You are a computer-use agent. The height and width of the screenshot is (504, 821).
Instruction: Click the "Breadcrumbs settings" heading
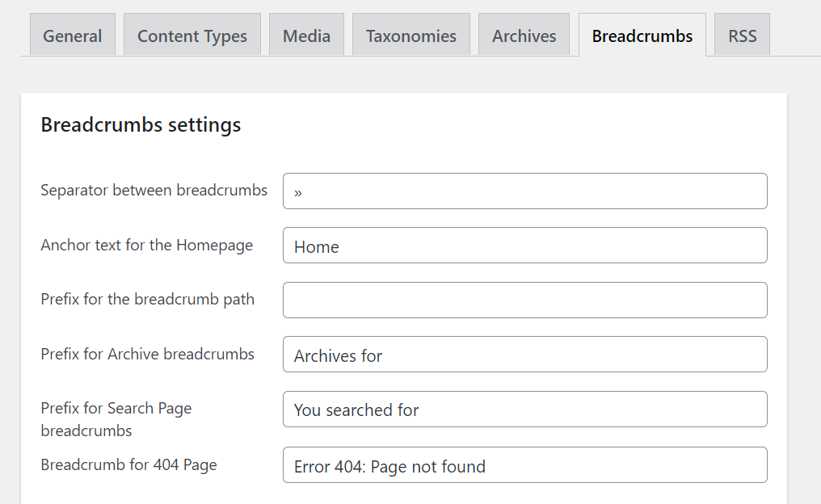[x=141, y=125]
